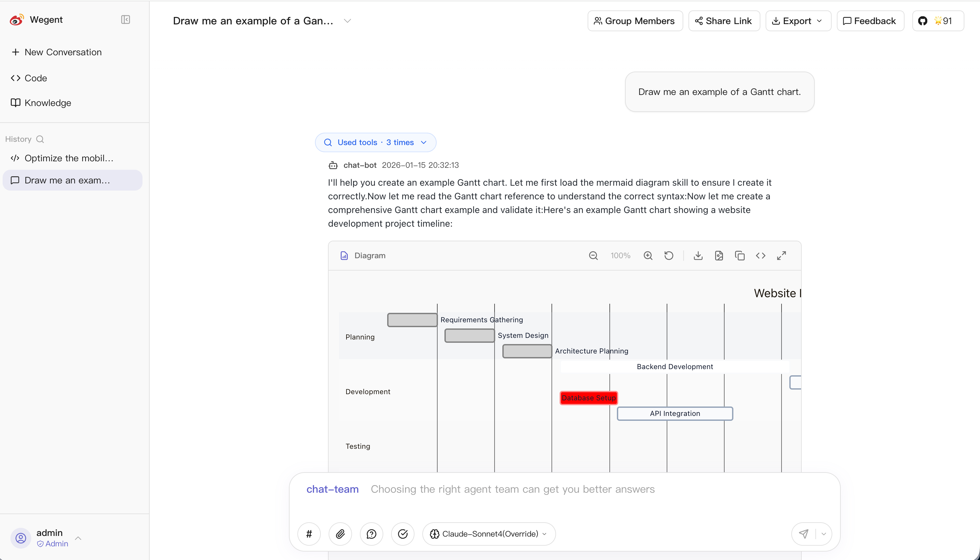
Task: Reset the diagram zoom level
Action: 669,256
